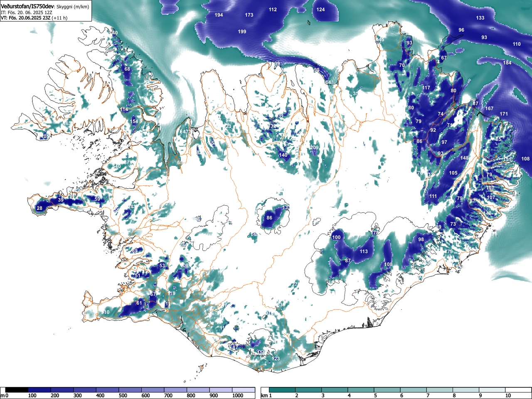Click the visibility value 171 on the east coast

(504, 114)
